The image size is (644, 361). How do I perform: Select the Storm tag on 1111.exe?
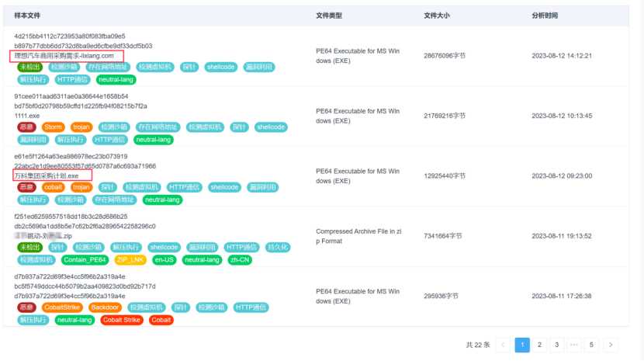54,127
